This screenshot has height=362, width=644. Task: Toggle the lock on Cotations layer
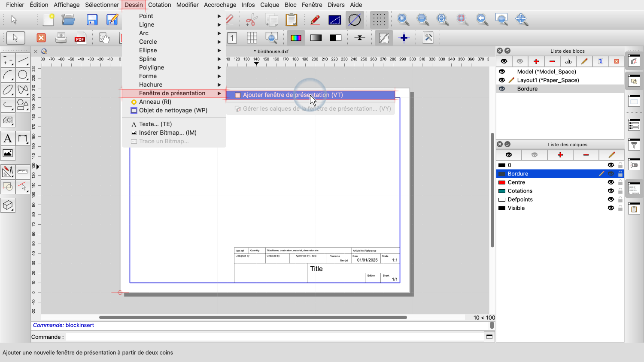pyautogui.click(x=620, y=191)
